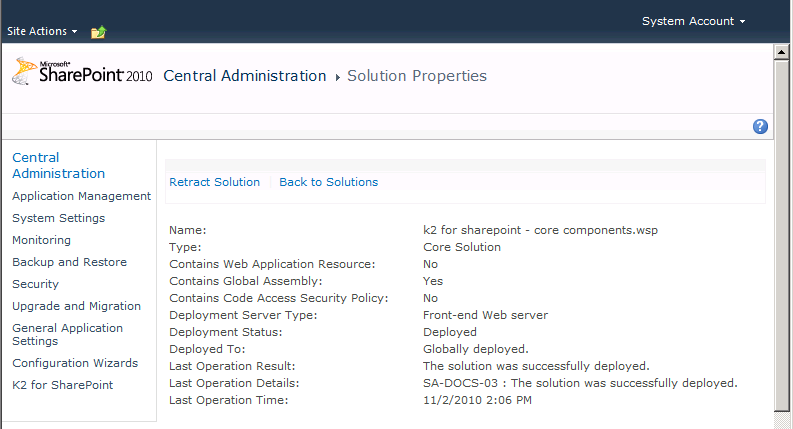Image resolution: width=793 pixels, height=429 pixels.
Task: Click the 'Contains Global Assembly:' label
Action: (x=245, y=281)
